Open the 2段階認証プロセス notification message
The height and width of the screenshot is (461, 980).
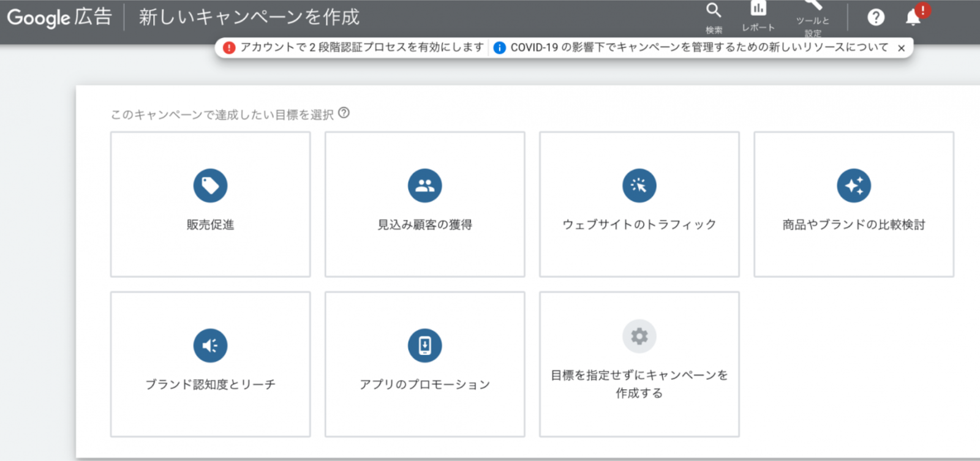[x=362, y=47]
